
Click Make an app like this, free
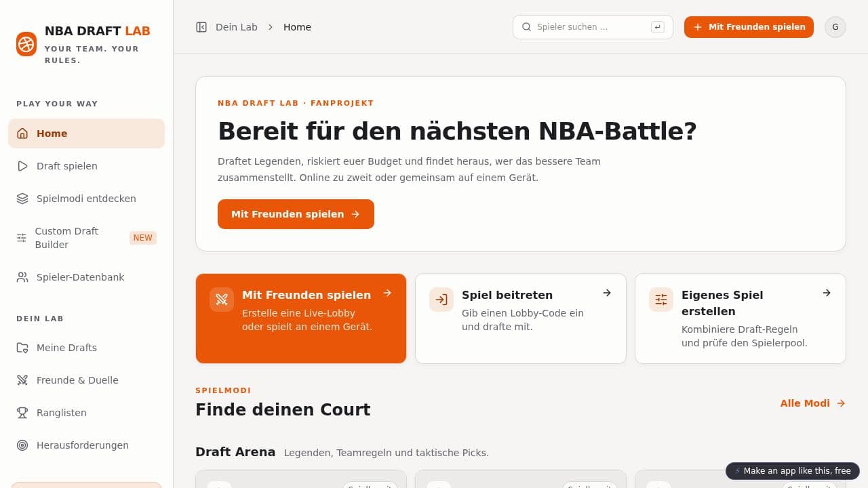pyautogui.click(x=793, y=471)
